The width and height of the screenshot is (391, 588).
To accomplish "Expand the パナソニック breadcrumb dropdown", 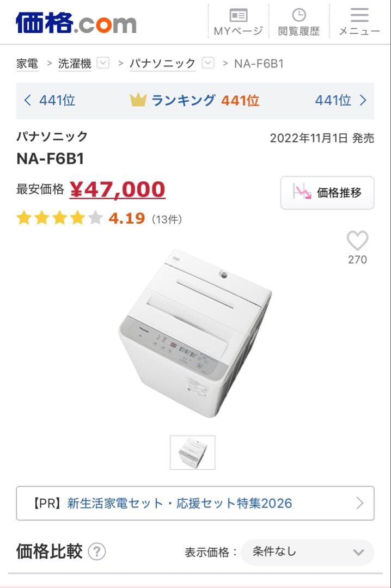I will pos(207,63).
